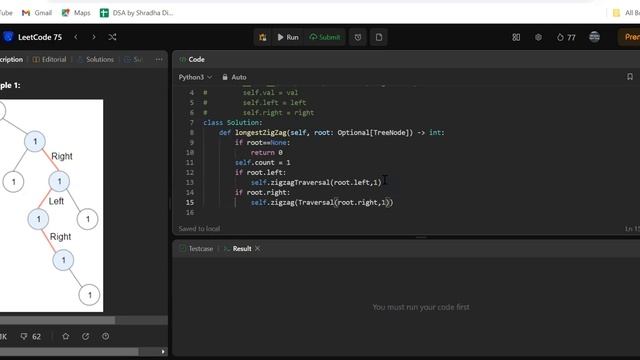Go to the next problem arrow
Viewport: 640px width, 360px height.
[x=94, y=37]
